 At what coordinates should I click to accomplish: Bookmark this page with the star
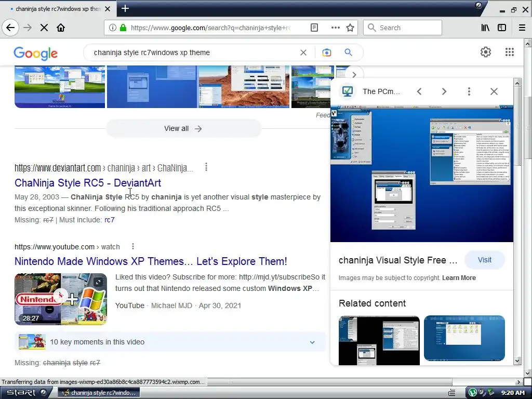(350, 28)
